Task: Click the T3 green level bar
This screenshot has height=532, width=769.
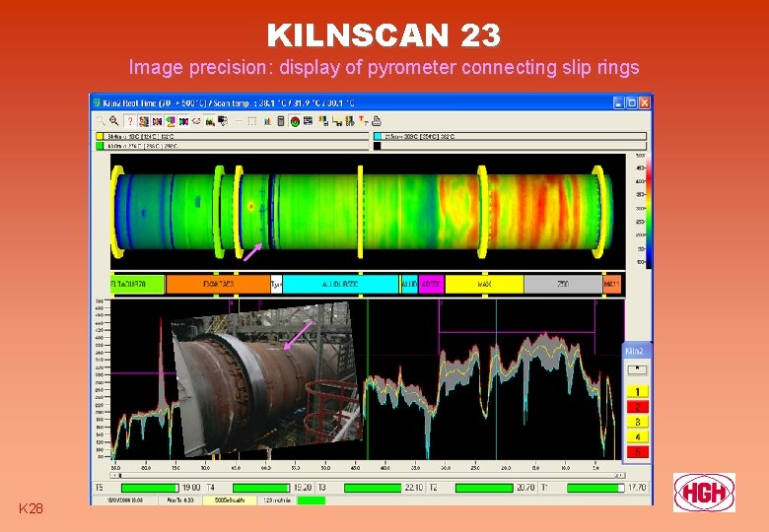Action: click(373, 488)
